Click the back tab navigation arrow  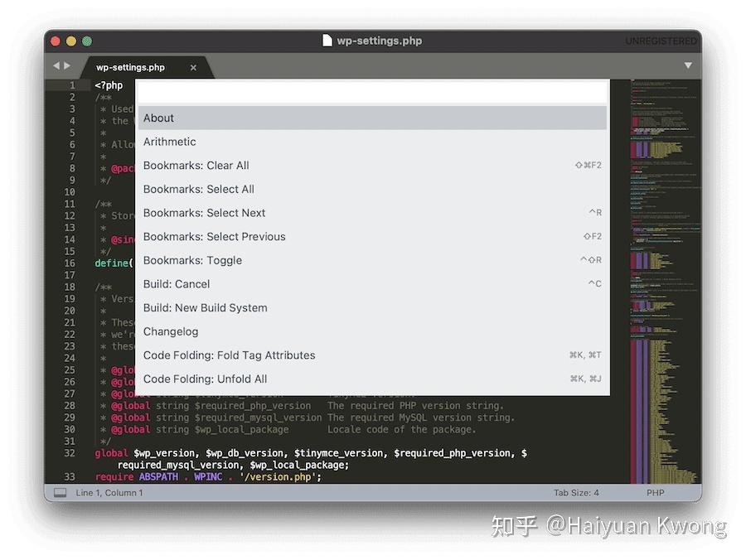(x=56, y=65)
